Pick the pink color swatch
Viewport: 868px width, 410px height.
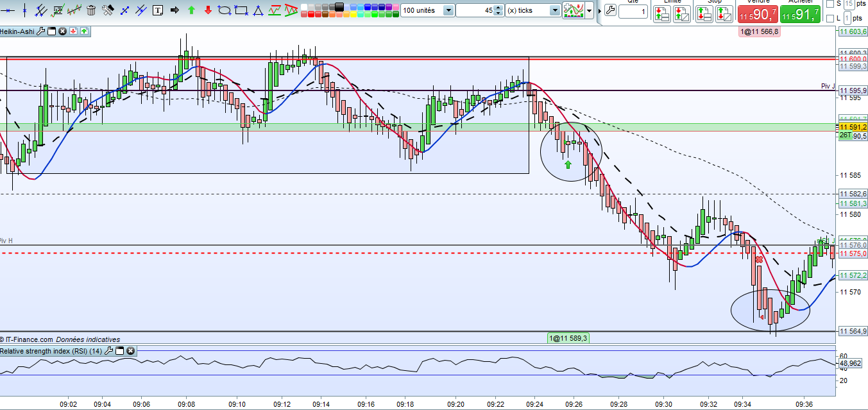click(x=396, y=7)
